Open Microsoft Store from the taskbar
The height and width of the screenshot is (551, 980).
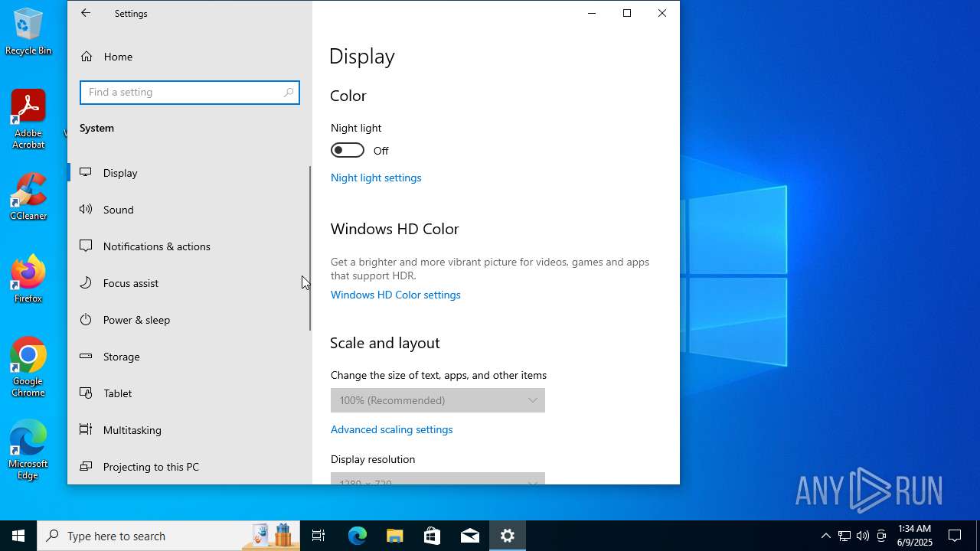pyautogui.click(x=433, y=536)
